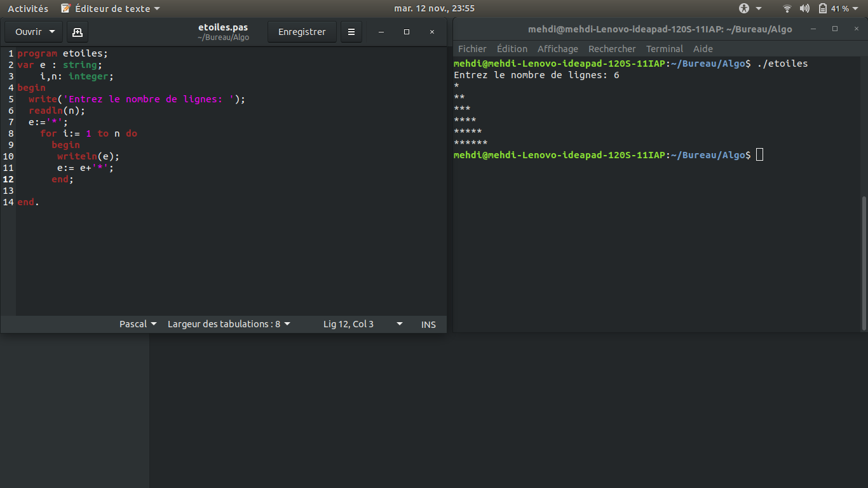Click the Wi-Fi status icon
This screenshot has width=868, height=488.
point(787,9)
